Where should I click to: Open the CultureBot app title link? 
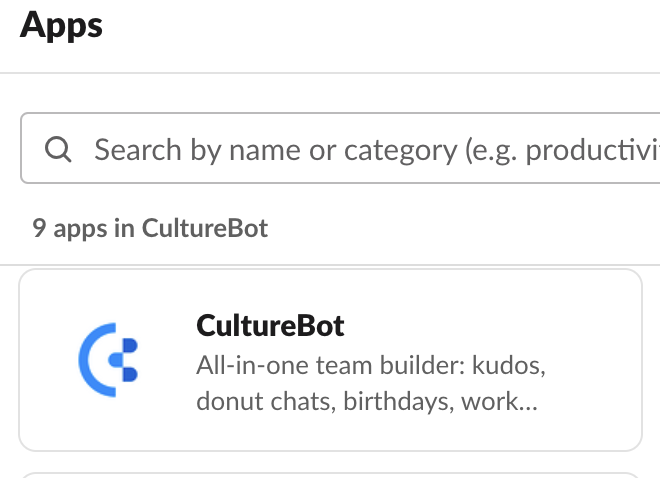click(x=270, y=326)
